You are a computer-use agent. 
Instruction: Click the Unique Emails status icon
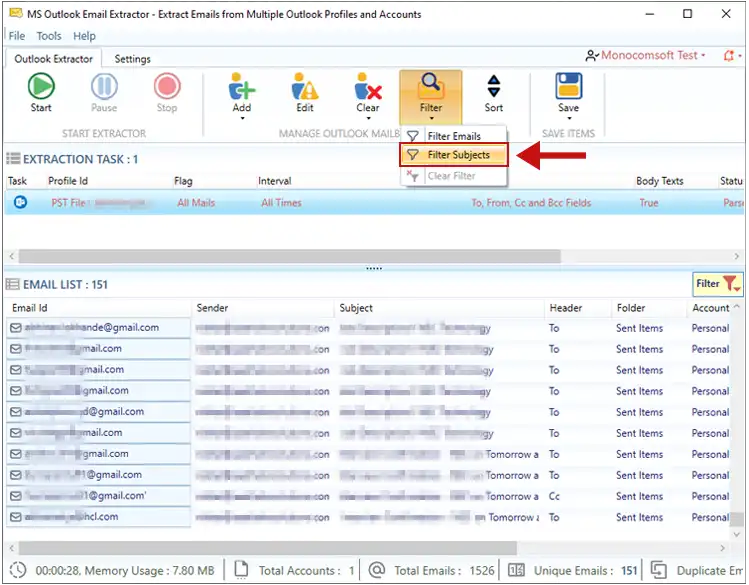(x=516, y=570)
